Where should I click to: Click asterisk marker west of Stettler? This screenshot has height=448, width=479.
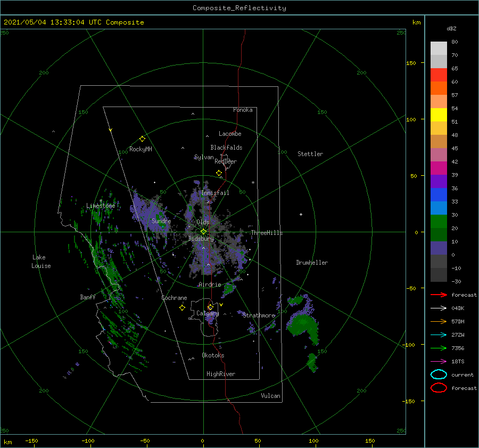coord(253,183)
